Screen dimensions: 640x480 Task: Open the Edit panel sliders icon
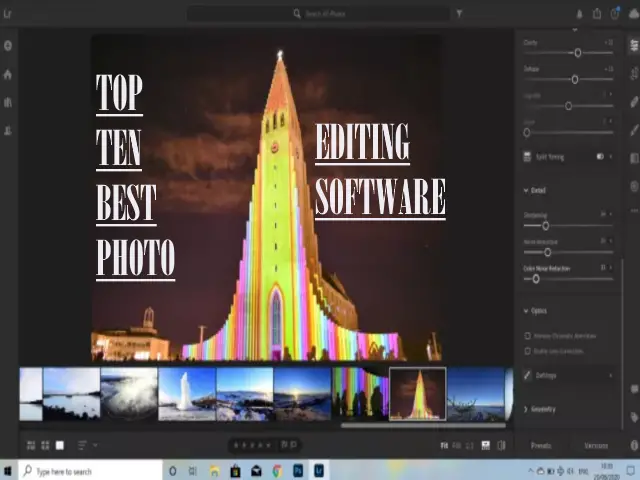[x=634, y=45]
